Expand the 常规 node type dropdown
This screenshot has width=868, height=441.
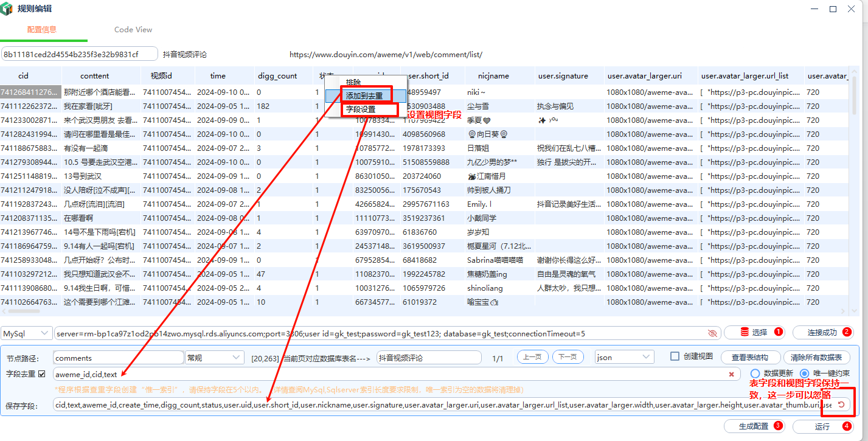[214, 358]
